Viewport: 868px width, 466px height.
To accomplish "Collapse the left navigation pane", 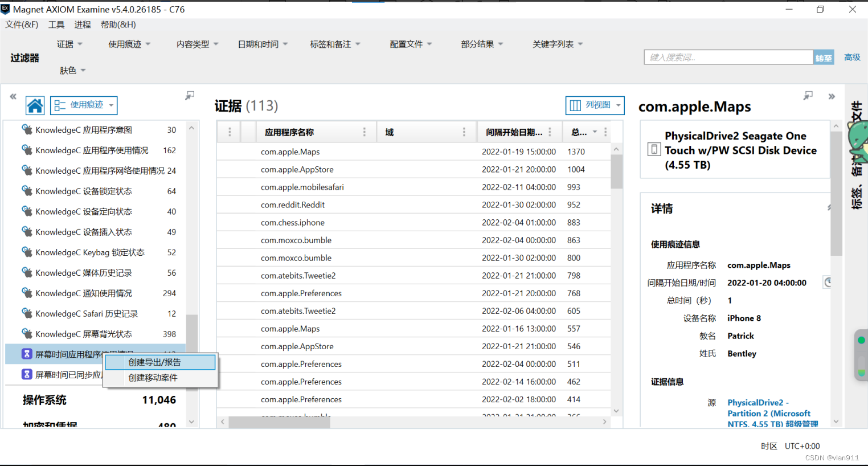I will coord(13,97).
